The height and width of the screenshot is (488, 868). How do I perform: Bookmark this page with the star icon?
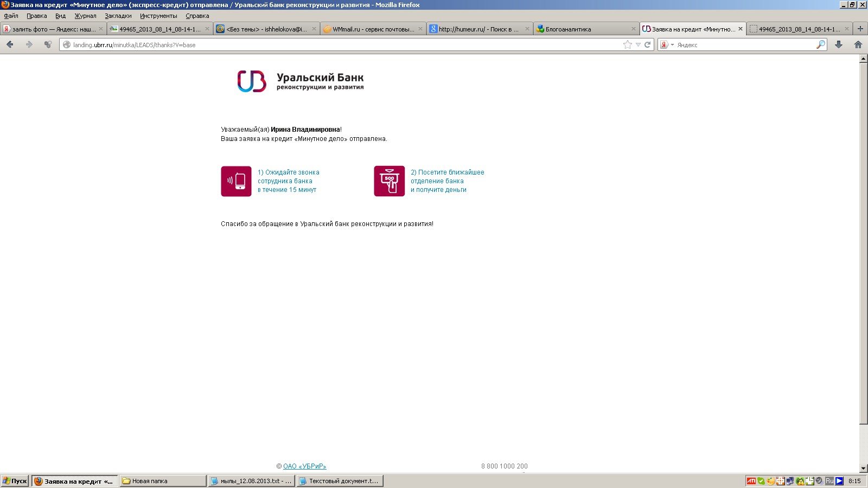(628, 44)
